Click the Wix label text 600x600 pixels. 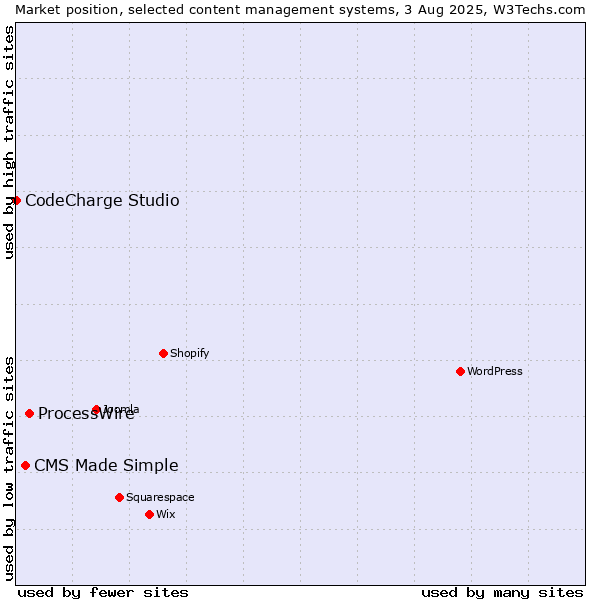tap(165, 514)
